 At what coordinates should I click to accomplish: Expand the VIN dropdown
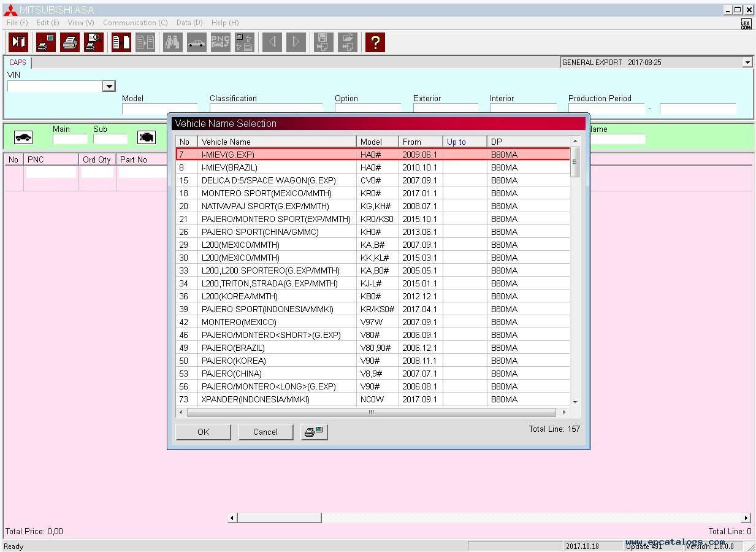(x=109, y=86)
